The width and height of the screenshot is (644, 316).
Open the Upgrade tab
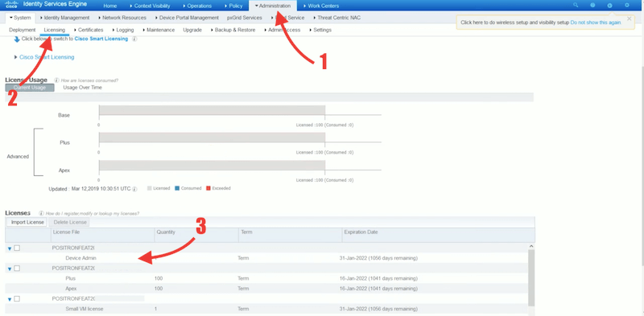(192, 30)
